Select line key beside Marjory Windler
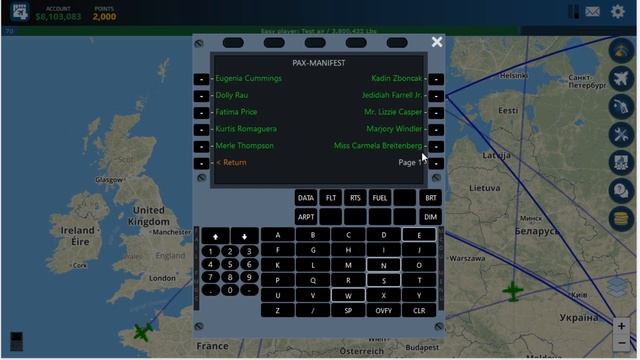640x360 pixels. 436,130
